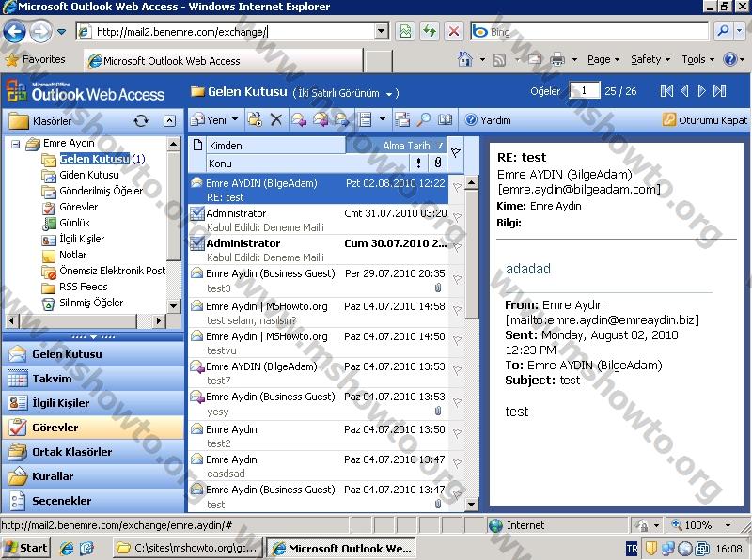The image size is (752, 560).
Task: Click the Reply toolbar icon
Action: coord(299,120)
